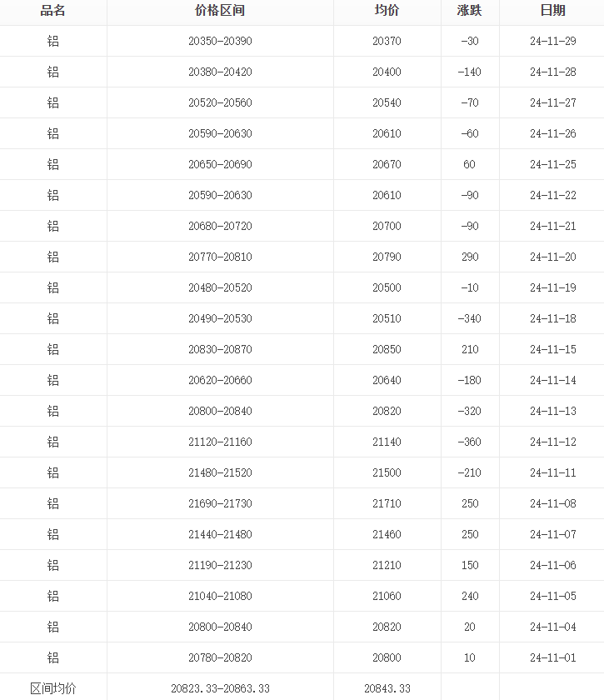604x700 pixels.
Task: Select the change value -360
Action: (470, 442)
